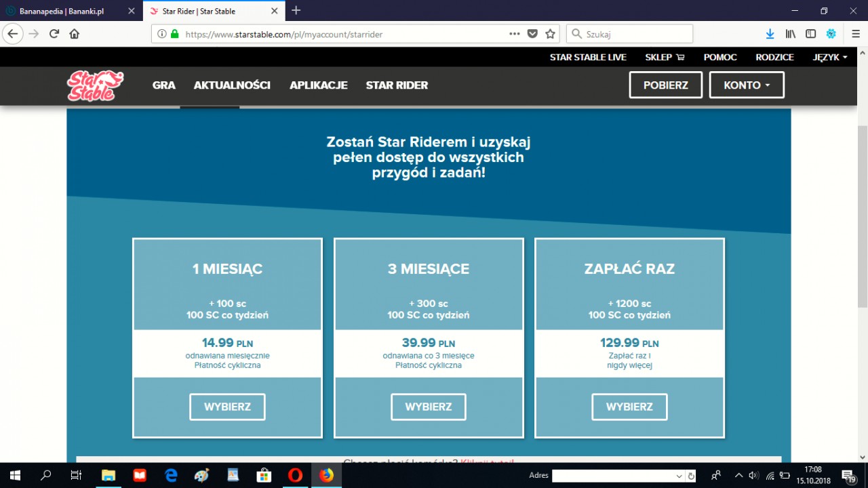This screenshot has height=488, width=868.
Task: Click the Firefox taskbar icon
Action: coord(326,475)
